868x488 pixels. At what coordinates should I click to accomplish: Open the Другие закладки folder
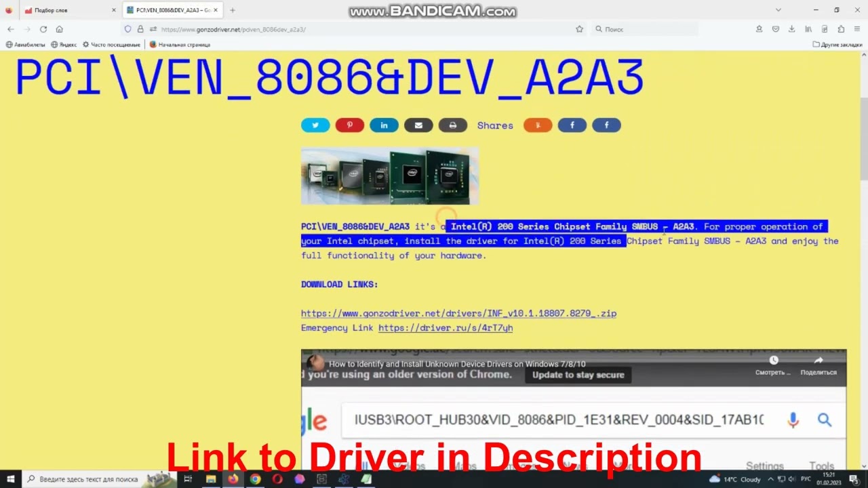tap(837, 45)
